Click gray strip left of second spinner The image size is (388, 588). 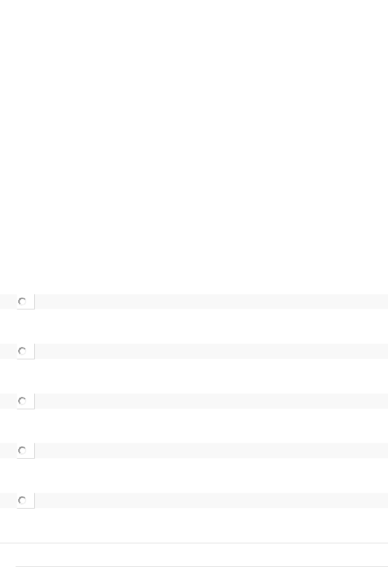click(x=8, y=351)
